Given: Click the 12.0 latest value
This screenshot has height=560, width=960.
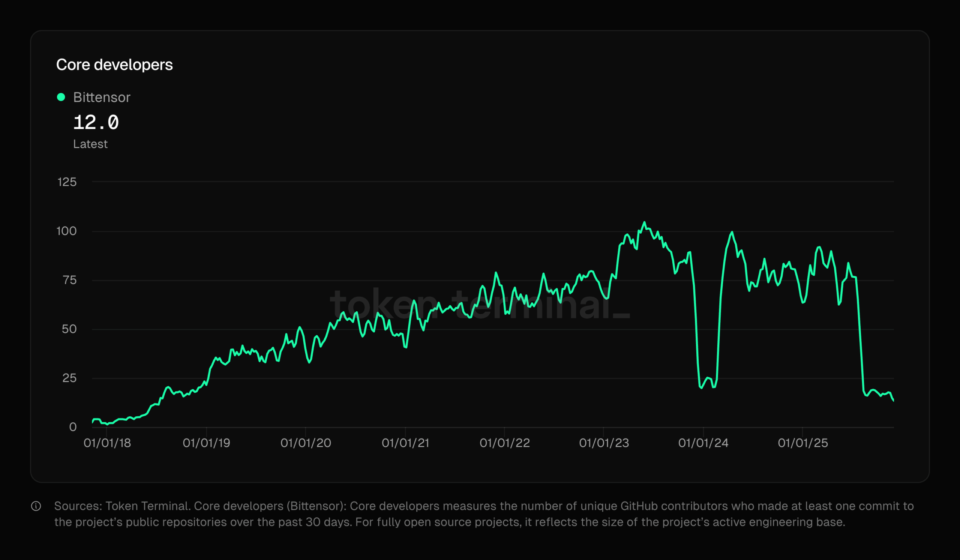Looking at the screenshot, I should click(x=96, y=123).
